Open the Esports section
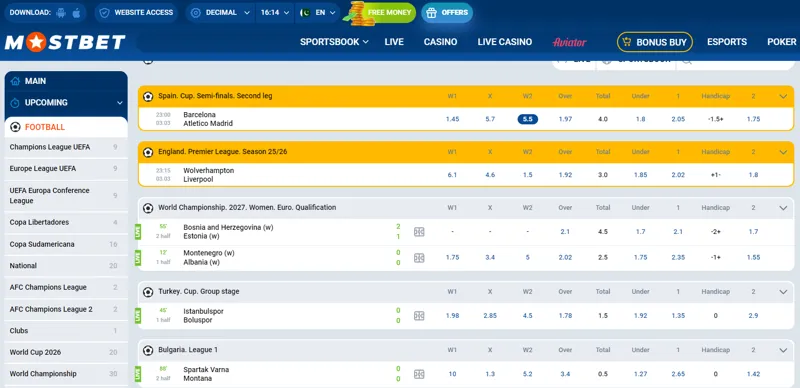800x388 pixels. (727, 42)
